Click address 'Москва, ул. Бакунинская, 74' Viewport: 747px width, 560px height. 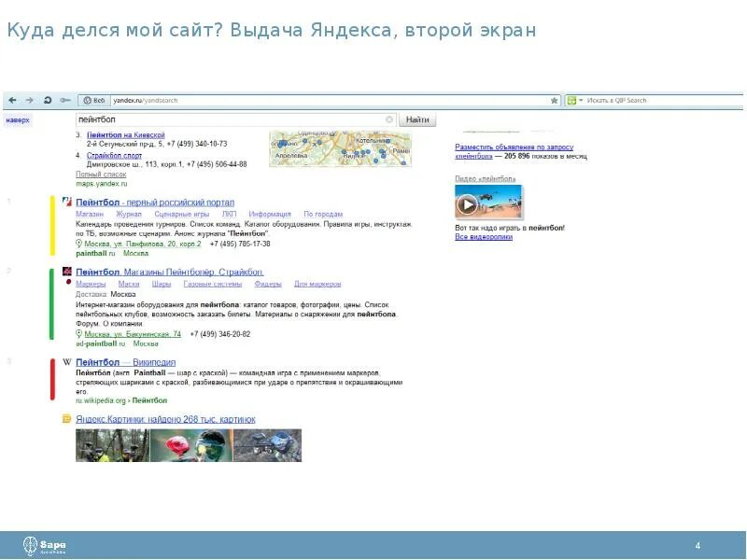pyautogui.click(x=133, y=334)
